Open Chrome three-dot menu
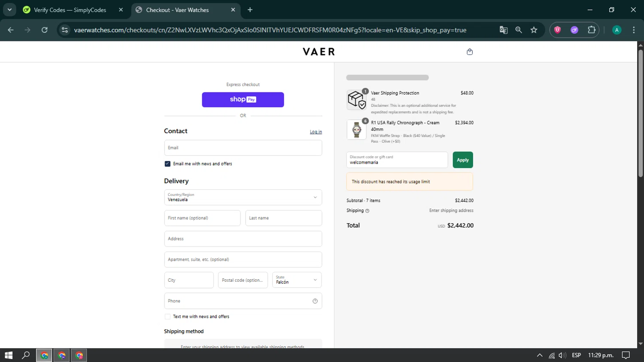644x362 pixels. 634,30
